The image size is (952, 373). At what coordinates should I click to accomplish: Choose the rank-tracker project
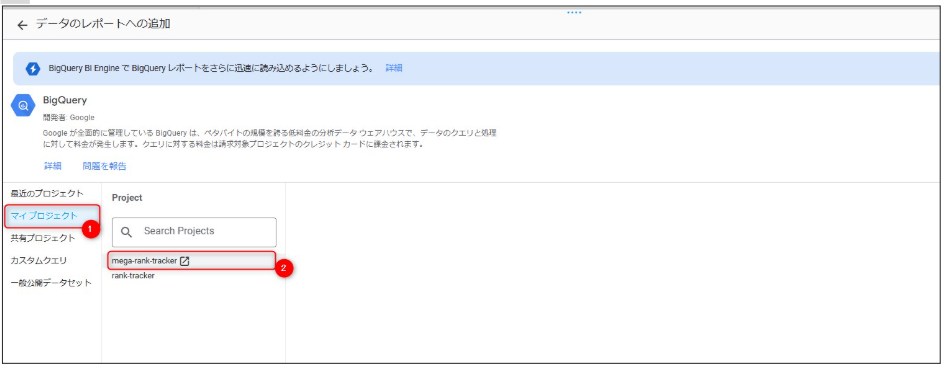pyautogui.click(x=133, y=276)
